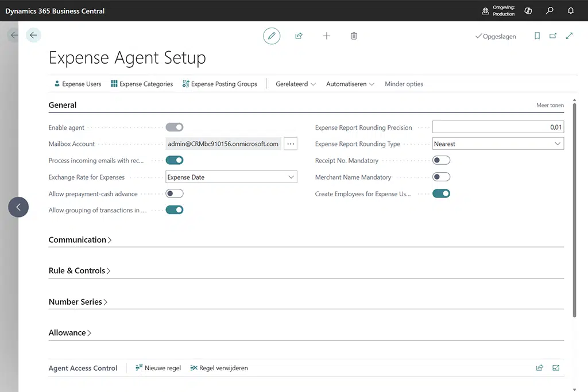This screenshot has height=392, width=588.
Task: Click Mailbox Account email field
Action: tap(223, 144)
